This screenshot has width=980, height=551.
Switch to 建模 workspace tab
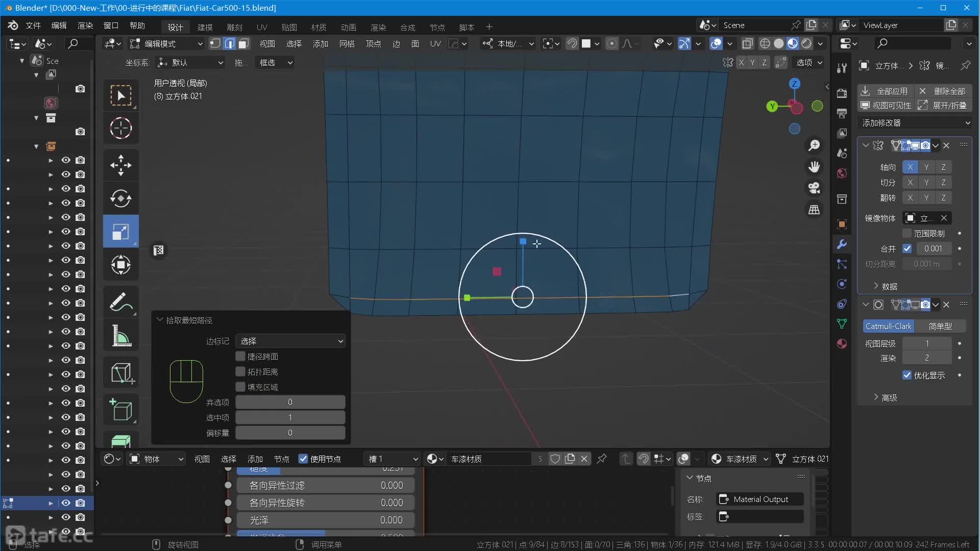[205, 27]
